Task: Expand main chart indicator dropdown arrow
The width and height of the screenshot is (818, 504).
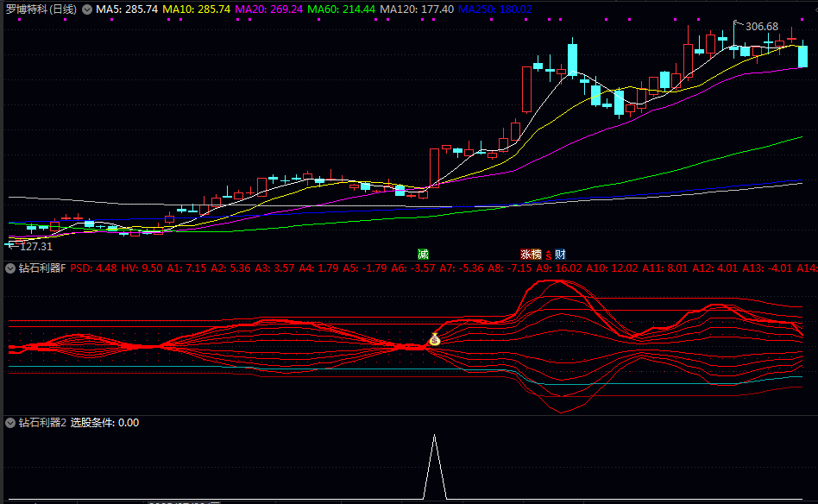Action: click(x=86, y=9)
